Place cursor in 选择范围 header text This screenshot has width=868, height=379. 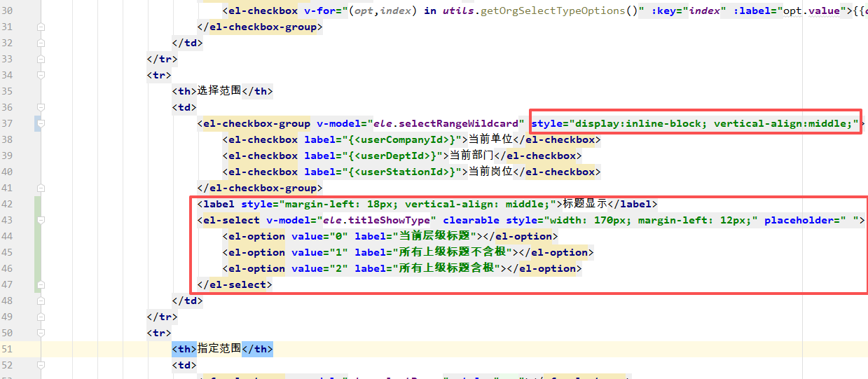pos(220,91)
